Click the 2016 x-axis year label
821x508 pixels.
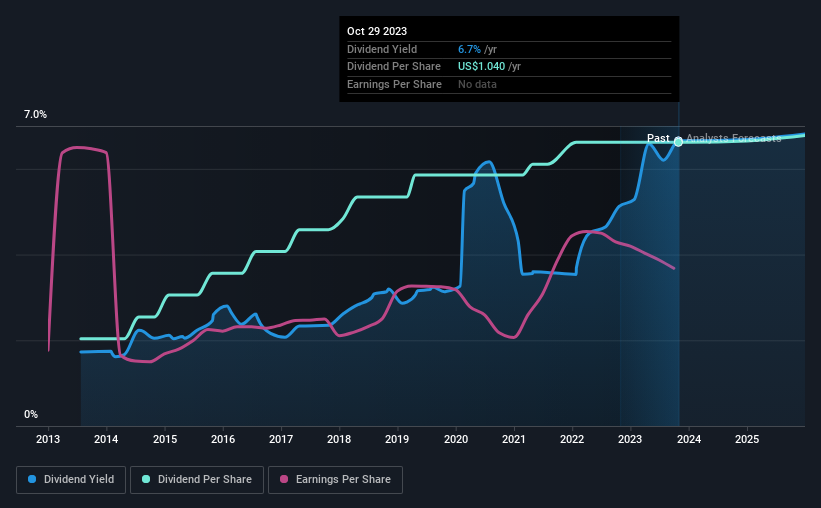point(223,439)
